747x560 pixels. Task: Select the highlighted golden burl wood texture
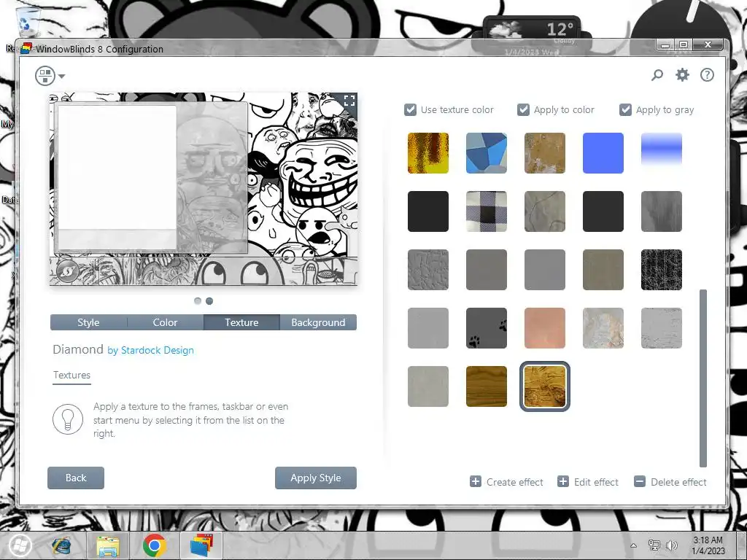click(544, 386)
